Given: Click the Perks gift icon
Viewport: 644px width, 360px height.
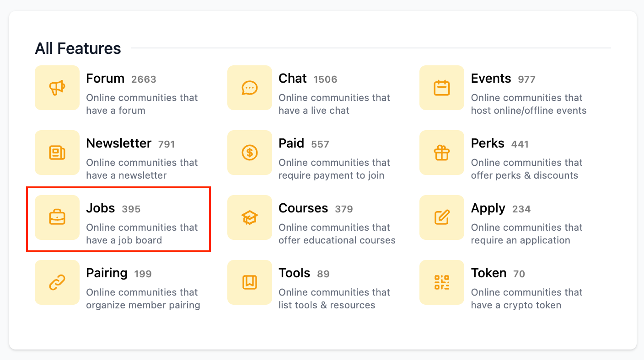Looking at the screenshot, I should point(441,153).
